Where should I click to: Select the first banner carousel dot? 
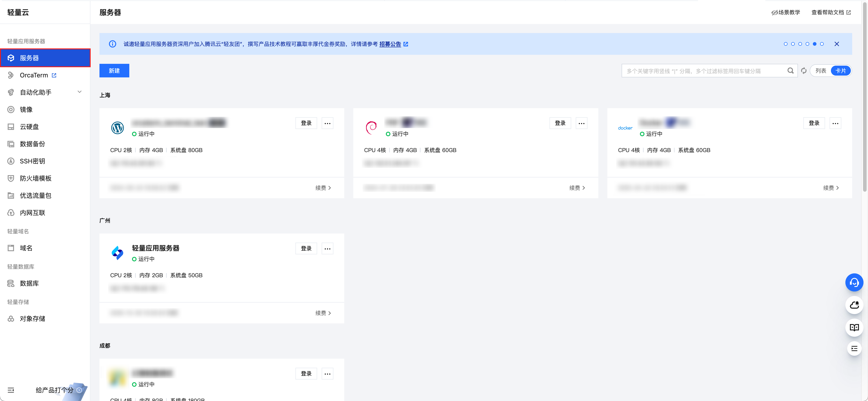785,44
